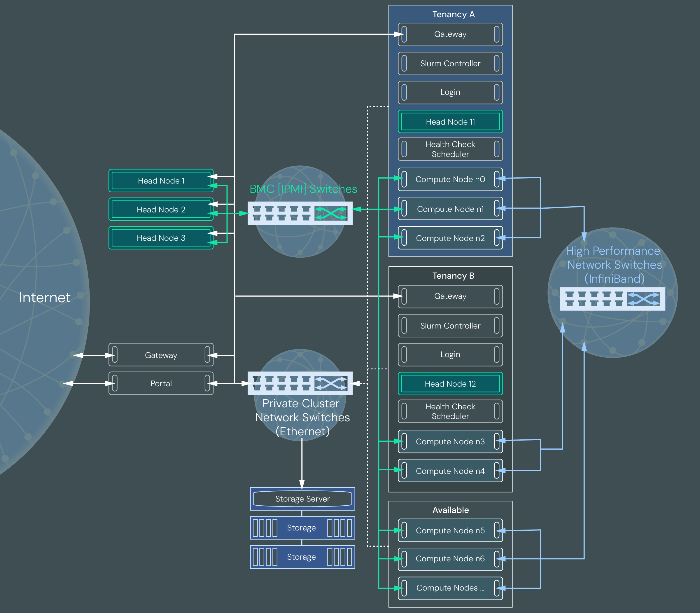
Task: Select Compute Node n4 in Tenancy B
Action: click(x=450, y=471)
